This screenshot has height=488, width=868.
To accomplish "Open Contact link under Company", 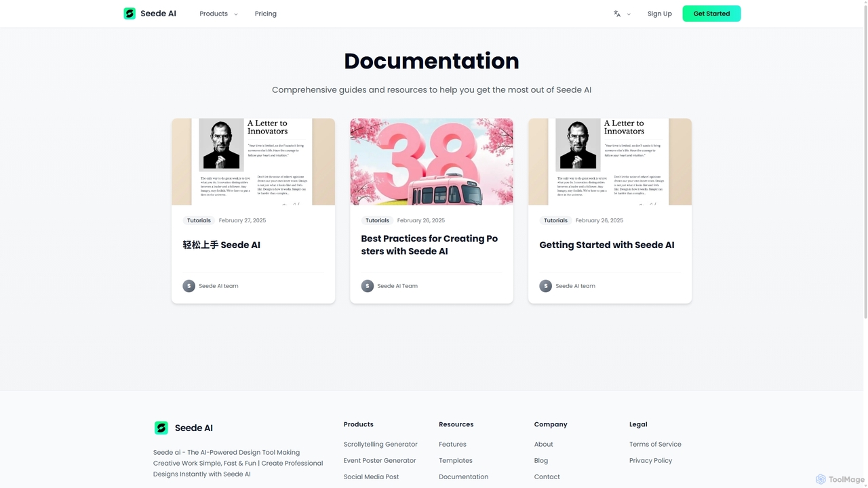I will pos(547,477).
